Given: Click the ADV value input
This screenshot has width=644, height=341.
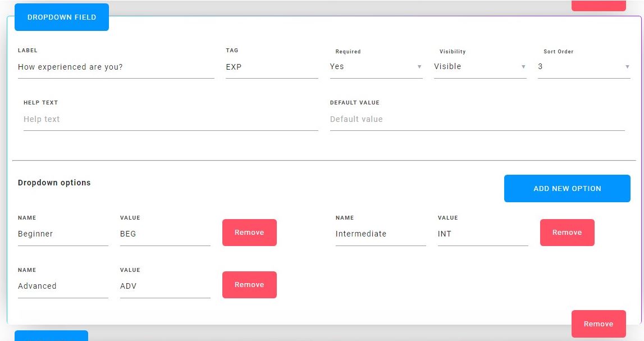Looking at the screenshot, I should pyautogui.click(x=164, y=286).
